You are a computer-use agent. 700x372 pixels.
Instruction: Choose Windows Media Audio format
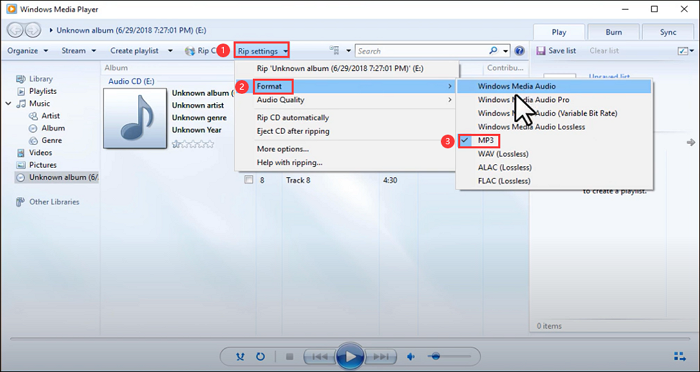pyautogui.click(x=554, y=86)
